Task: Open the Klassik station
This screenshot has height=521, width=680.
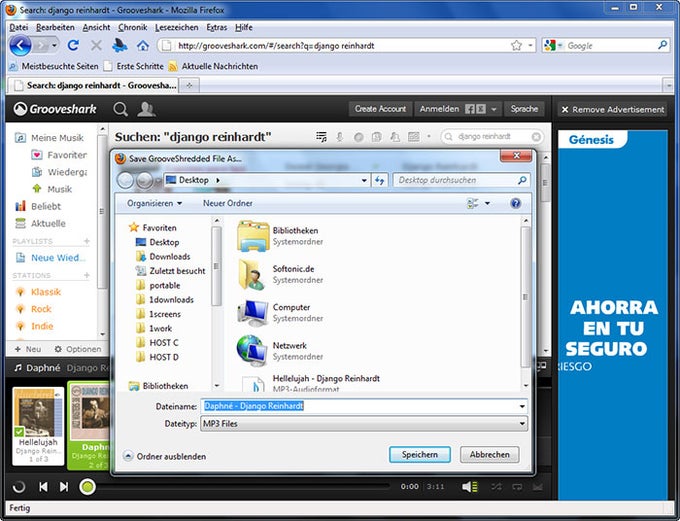Action: pyautogui.click(x=39, y=292)
